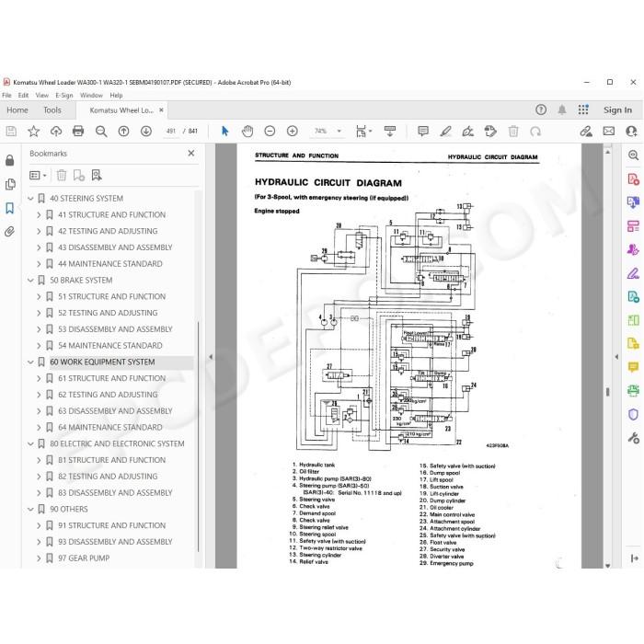Collapse 90 OTHERS bookmark

30,509
